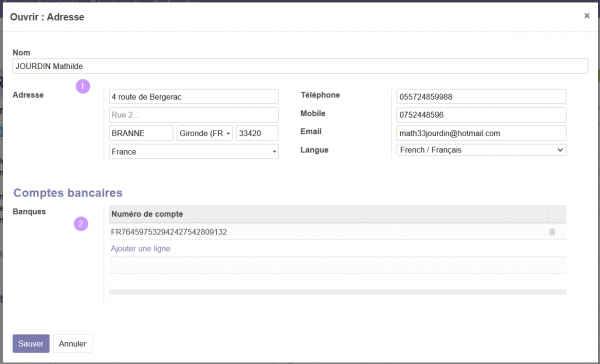Select the empty Rue 2 field
This screenshot has height=364, width=600.
click(x=194, y=115)
